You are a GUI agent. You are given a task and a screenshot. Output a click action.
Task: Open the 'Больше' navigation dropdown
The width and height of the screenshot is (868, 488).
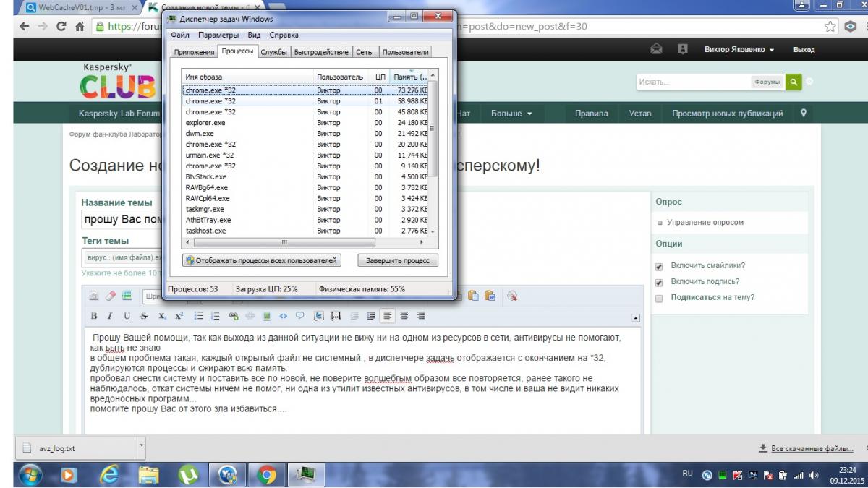(x=511, y=114)
